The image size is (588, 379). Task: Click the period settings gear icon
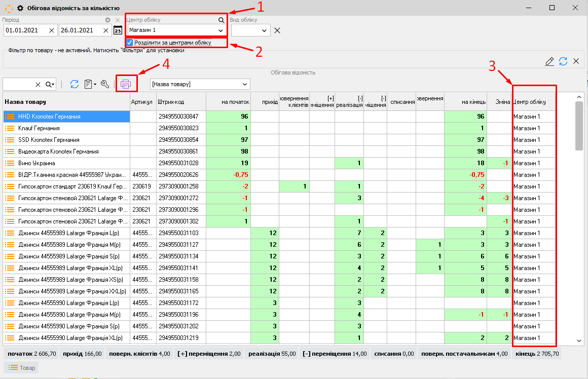pos(107,20)
